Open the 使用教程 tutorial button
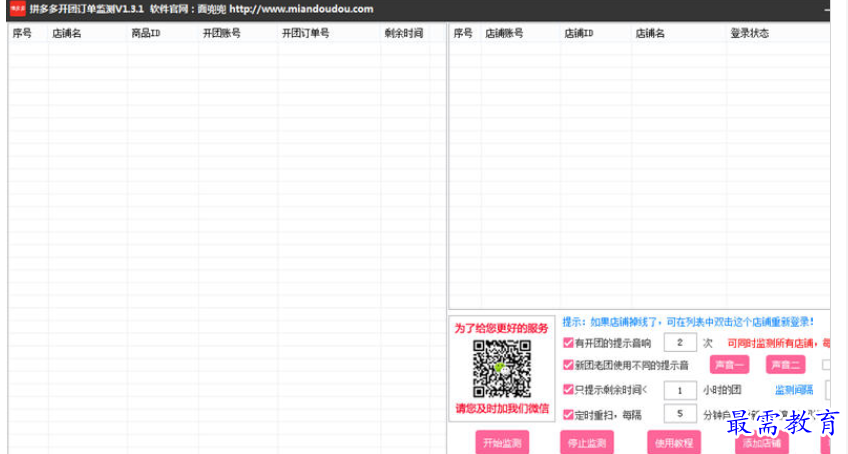 (x=674, y=443)
